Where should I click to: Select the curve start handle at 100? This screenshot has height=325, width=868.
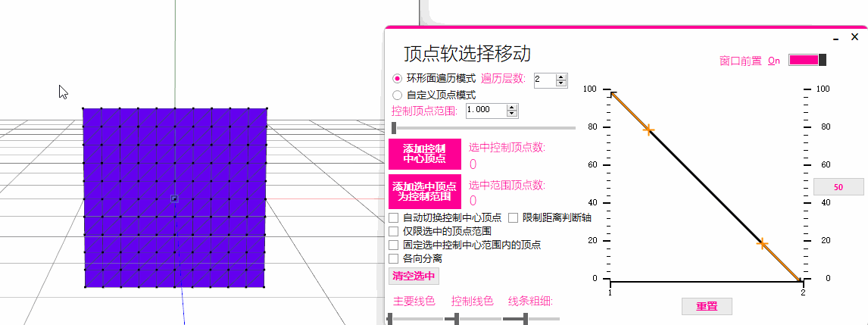coord(612,93)
